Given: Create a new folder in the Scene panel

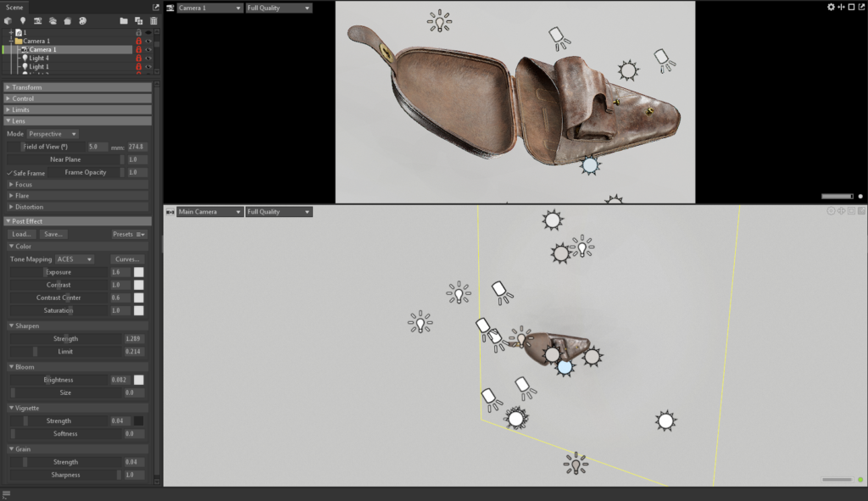Looking at the screenshot, I should click(124, 20).
